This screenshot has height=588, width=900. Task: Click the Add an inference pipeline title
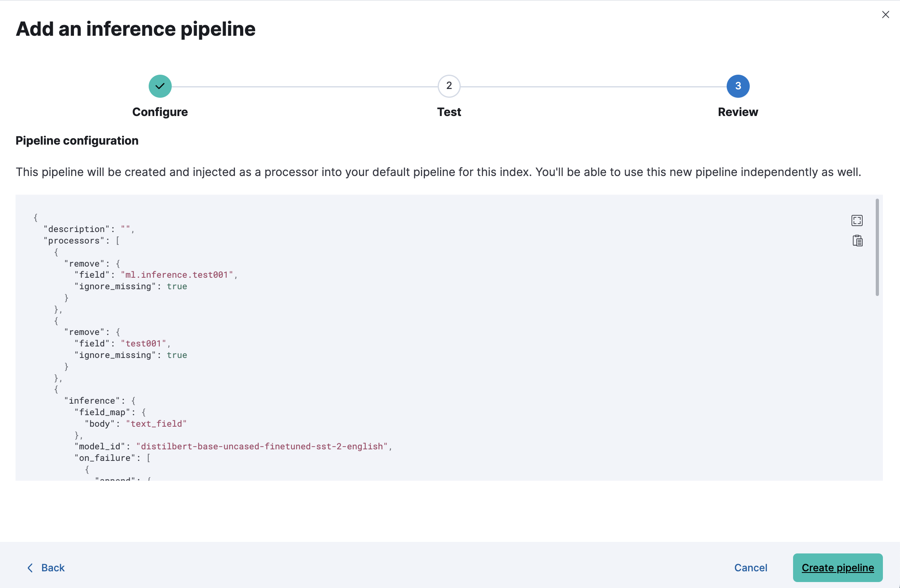point(136,29)
